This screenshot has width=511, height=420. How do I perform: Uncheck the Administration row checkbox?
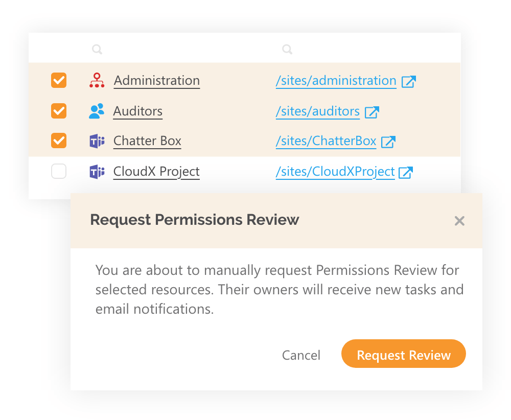(x=59, y=80)
